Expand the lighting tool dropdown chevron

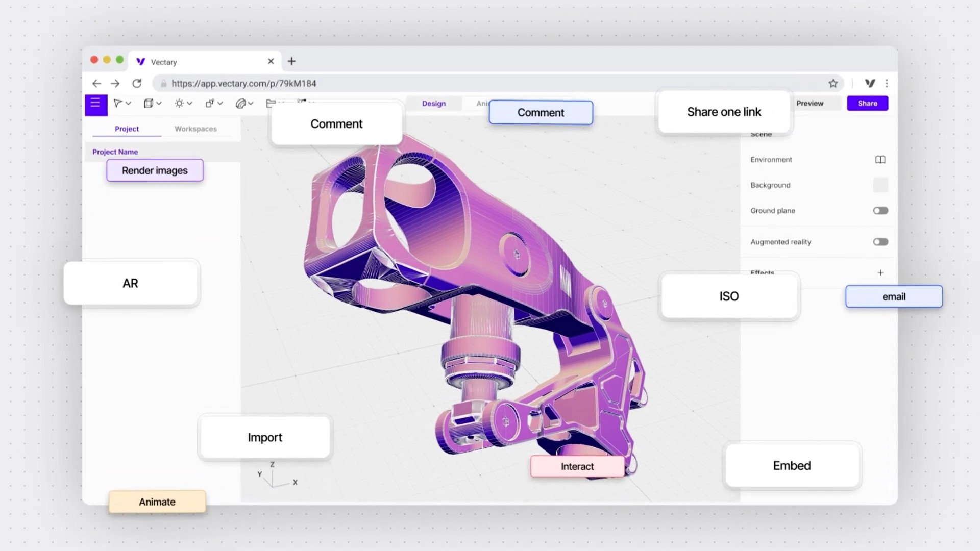190,104
